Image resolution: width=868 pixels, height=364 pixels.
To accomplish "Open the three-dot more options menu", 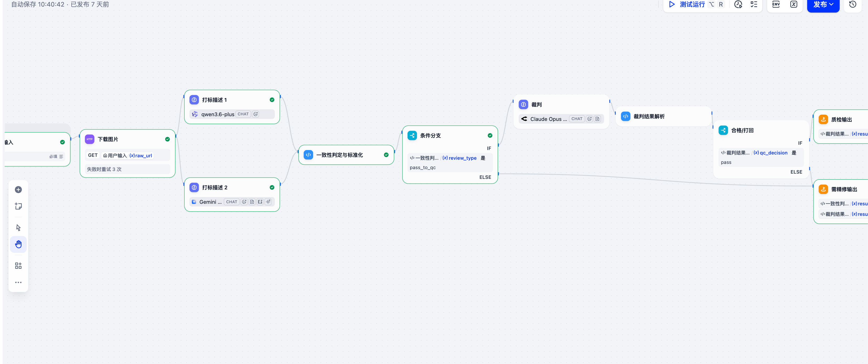I will pos(18,282).
